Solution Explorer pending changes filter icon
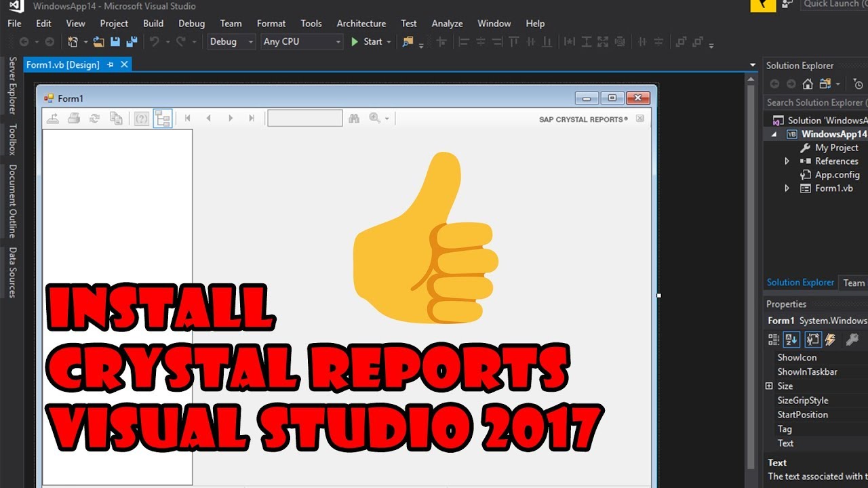The height and width of the screenshot is (488, 868). (859, 84)
